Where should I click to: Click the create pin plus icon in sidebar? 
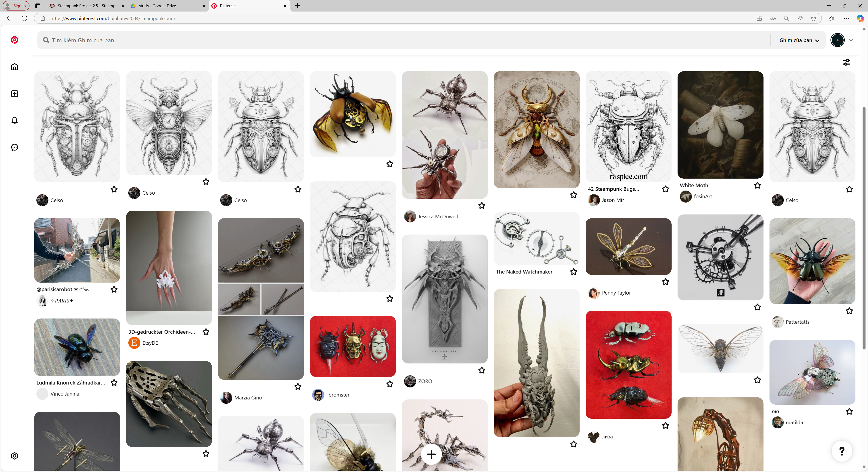14,94
